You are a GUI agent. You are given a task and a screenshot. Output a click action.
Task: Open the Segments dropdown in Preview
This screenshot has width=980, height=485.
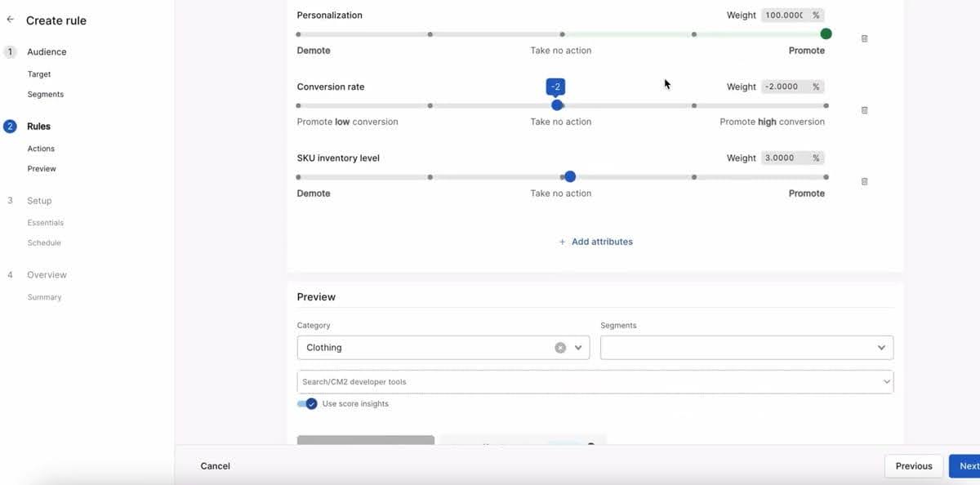point(746,347)
